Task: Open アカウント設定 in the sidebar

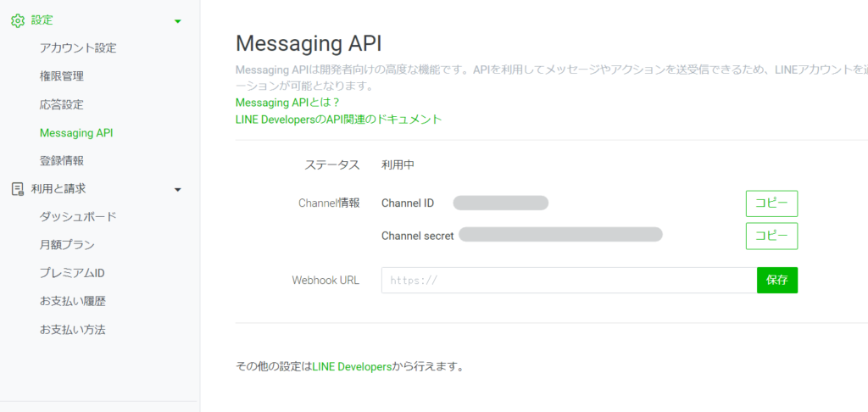Action: tap(78, 48)
